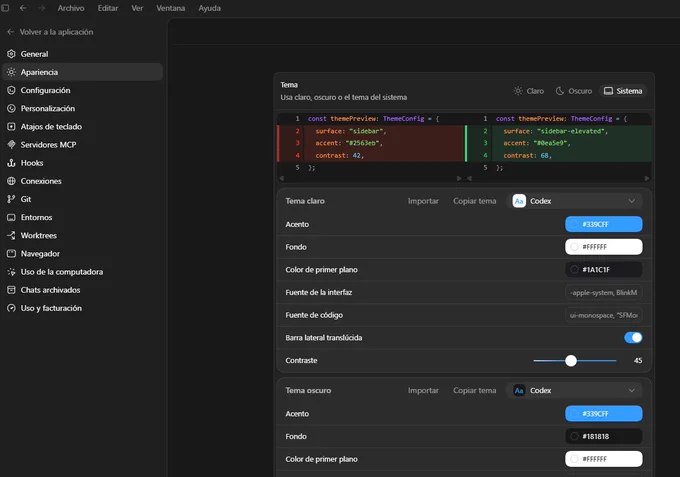Click Importar in Tema claro

tap(423, 201)
